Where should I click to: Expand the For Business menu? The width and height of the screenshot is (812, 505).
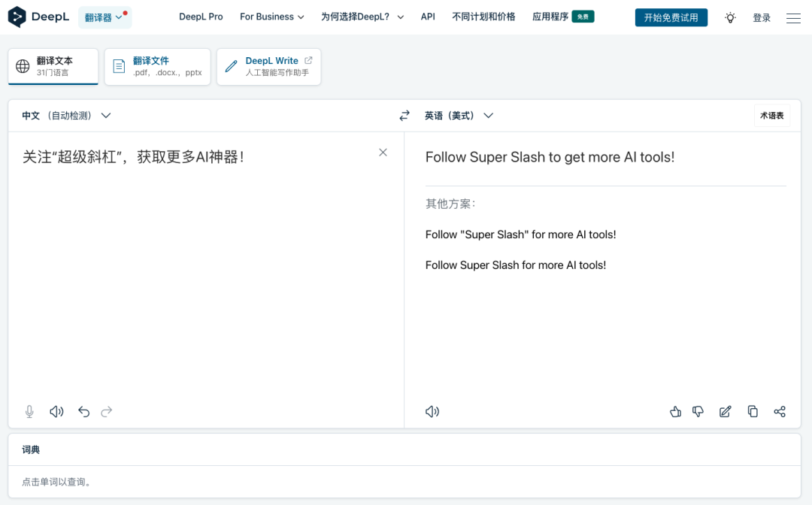pos(271,17)
